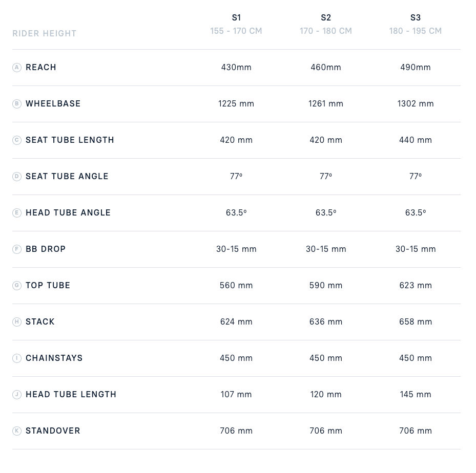Select the circled E Head Tube Angle icon
The image size is (476, 473).
coord(17,213)
